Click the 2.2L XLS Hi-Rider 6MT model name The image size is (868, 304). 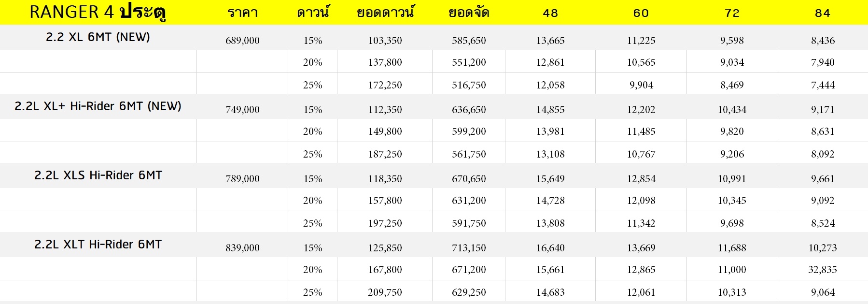tap(98, 175)
